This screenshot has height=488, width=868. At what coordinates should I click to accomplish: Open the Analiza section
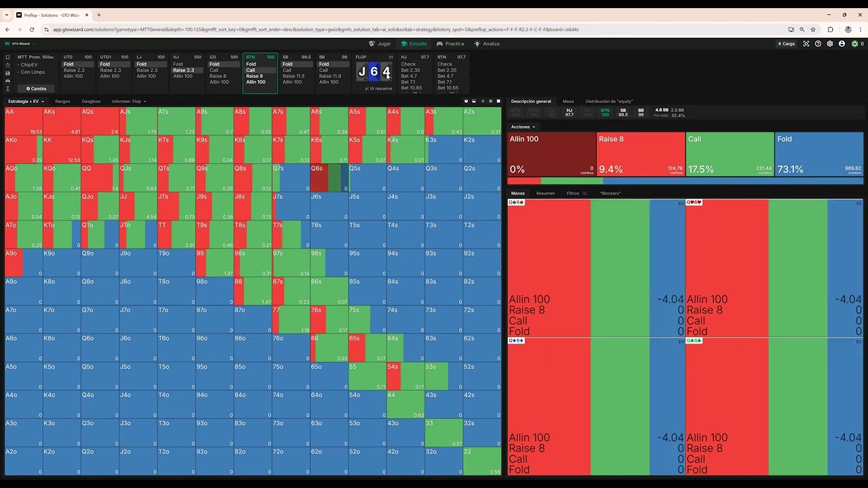point(487,43)
